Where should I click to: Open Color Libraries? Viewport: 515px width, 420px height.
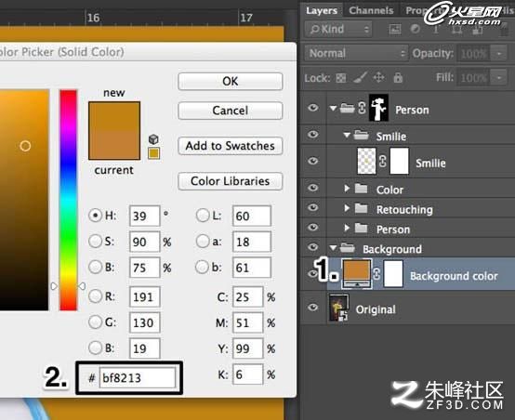click(x=230, y=181)
